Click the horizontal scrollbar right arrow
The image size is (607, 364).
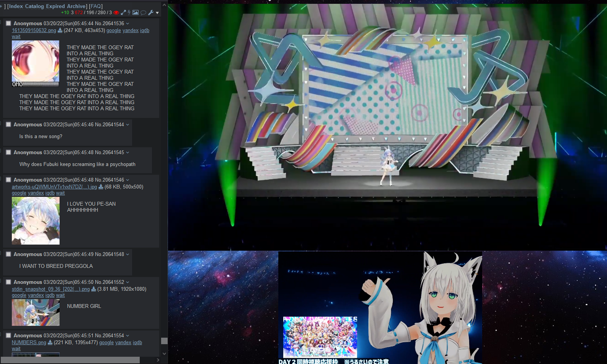click(158, 360)
